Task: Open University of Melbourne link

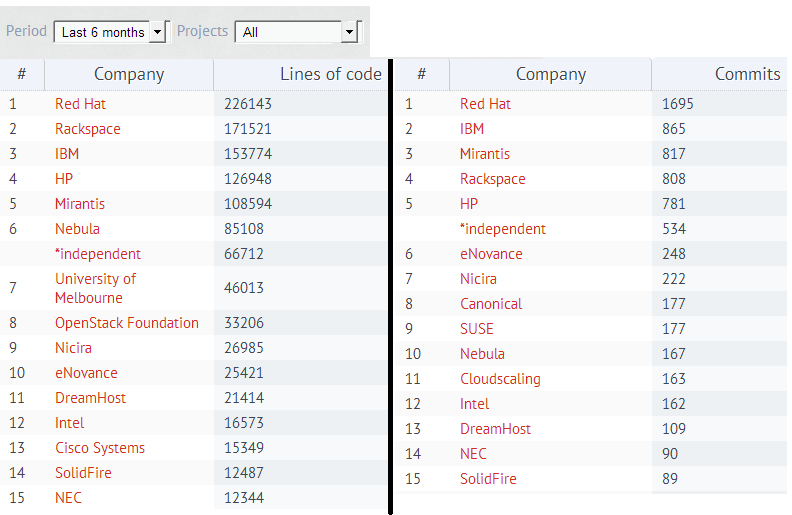Action: point(95,288)
